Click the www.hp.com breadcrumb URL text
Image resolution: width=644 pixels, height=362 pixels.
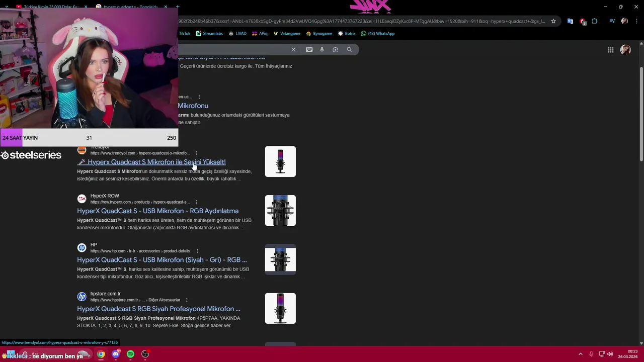pyautogui.click(x=140, y=251)
